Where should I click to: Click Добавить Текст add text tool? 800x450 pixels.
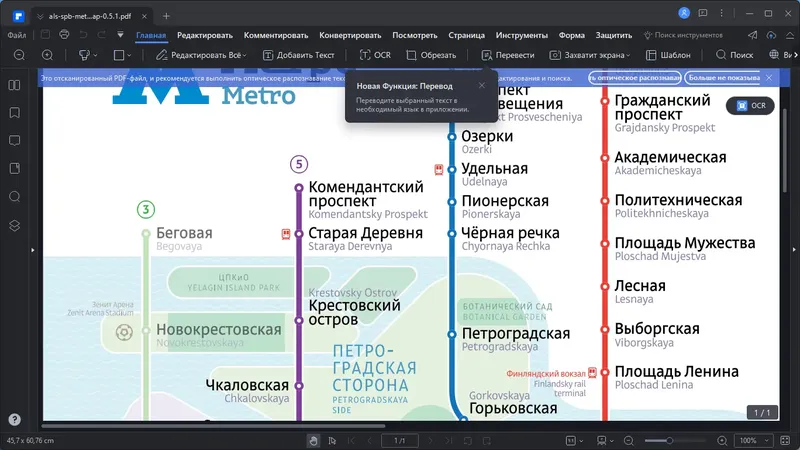pyautogui.click(x=298, y=55)
